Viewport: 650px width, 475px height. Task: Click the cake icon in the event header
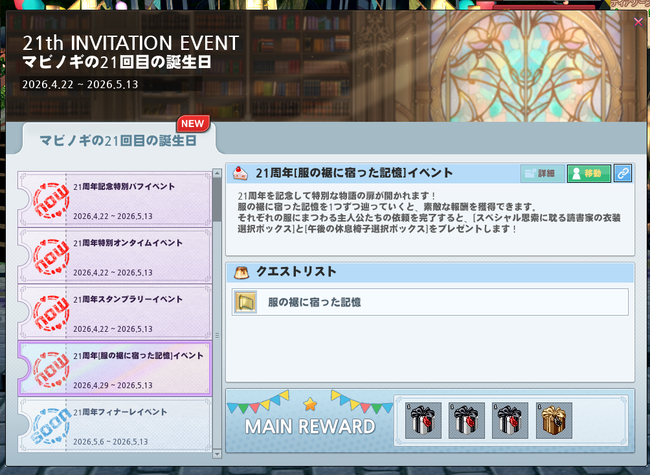240,172
